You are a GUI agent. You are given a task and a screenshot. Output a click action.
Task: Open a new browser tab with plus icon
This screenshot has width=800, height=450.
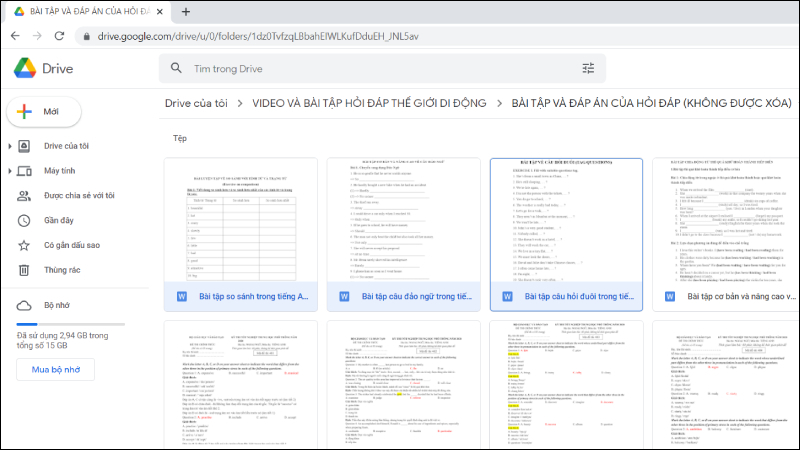(186, 12)
